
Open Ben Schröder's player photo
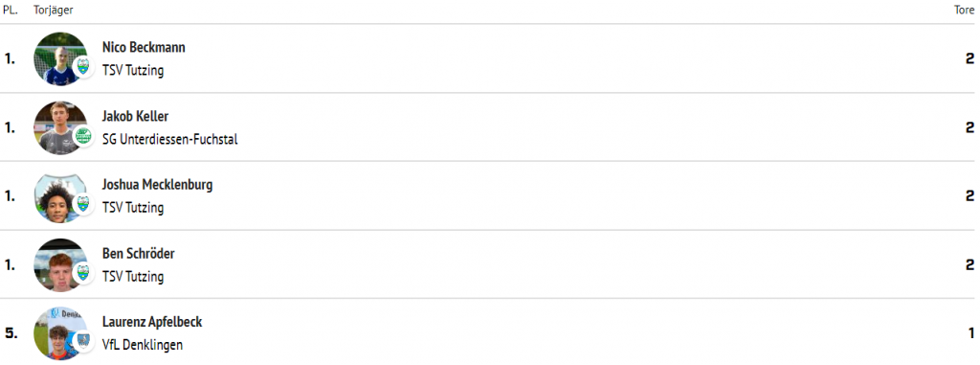pyautogui.click(x=60, y=265)
